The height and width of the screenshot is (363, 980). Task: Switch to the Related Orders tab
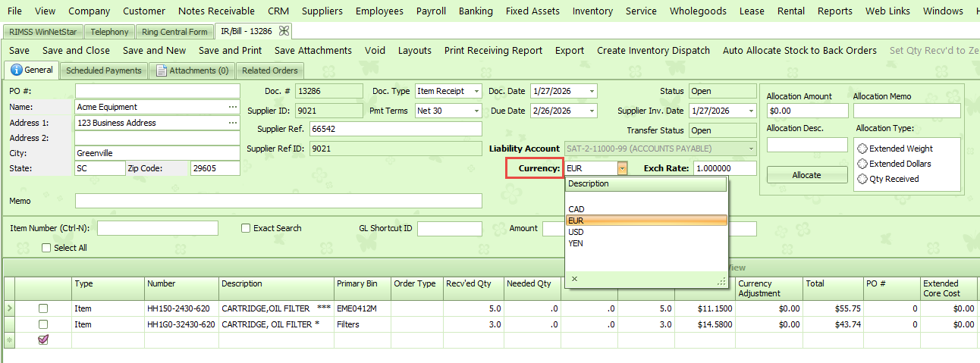(270, 70)
